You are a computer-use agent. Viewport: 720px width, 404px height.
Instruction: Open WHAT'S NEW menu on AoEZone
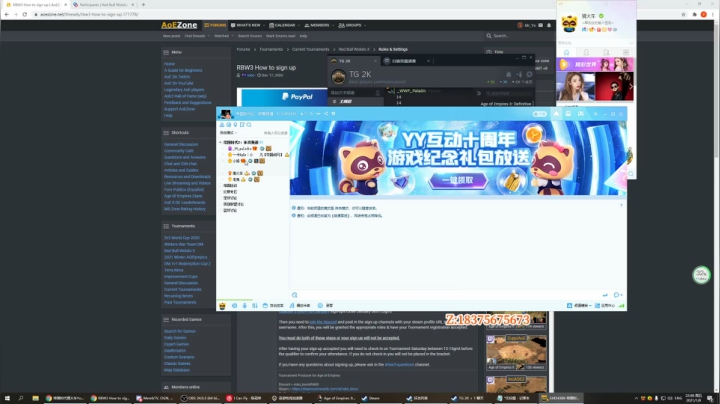(248, 25)
